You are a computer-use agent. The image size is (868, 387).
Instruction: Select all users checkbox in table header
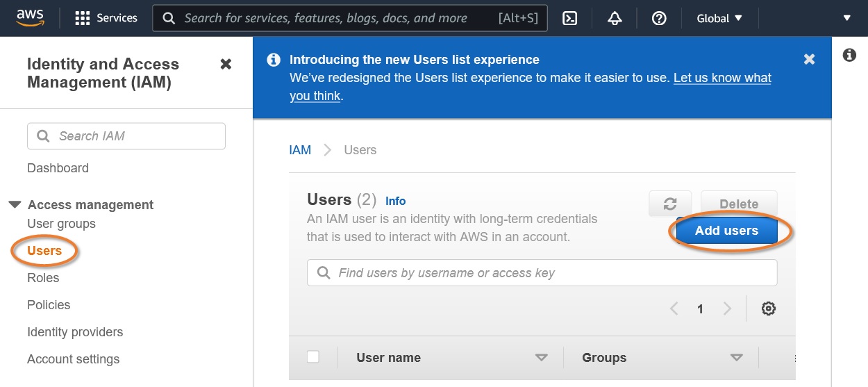coord(313,357)
